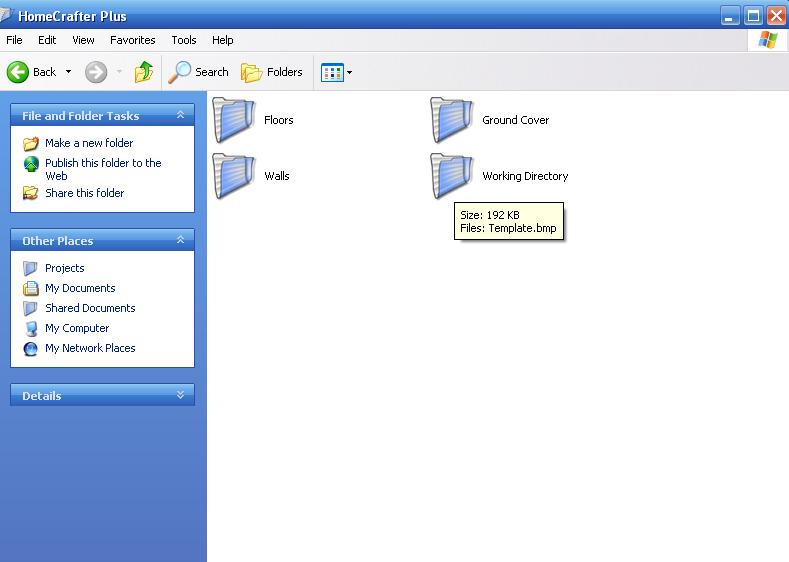Close the HomeCrafter Plus window
The image size is (789, 562).
(776, 16)
